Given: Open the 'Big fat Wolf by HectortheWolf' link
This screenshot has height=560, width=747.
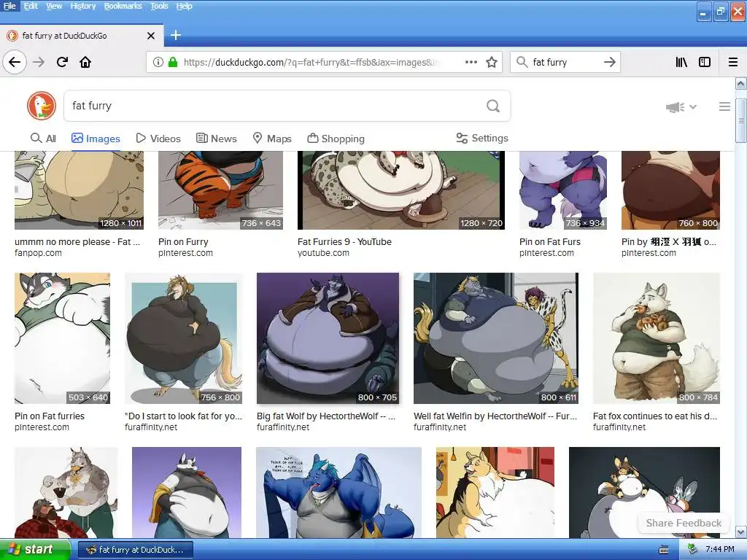Looking at the screenshot, I should point(326,416).
